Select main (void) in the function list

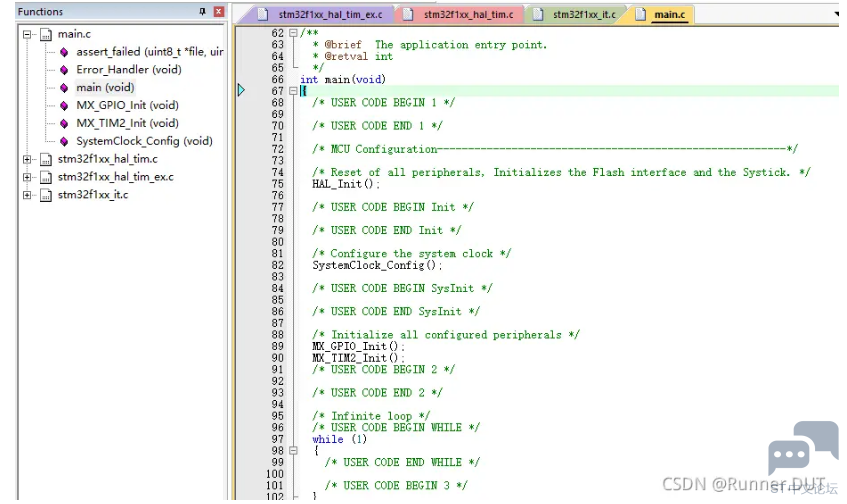(105, 88)
